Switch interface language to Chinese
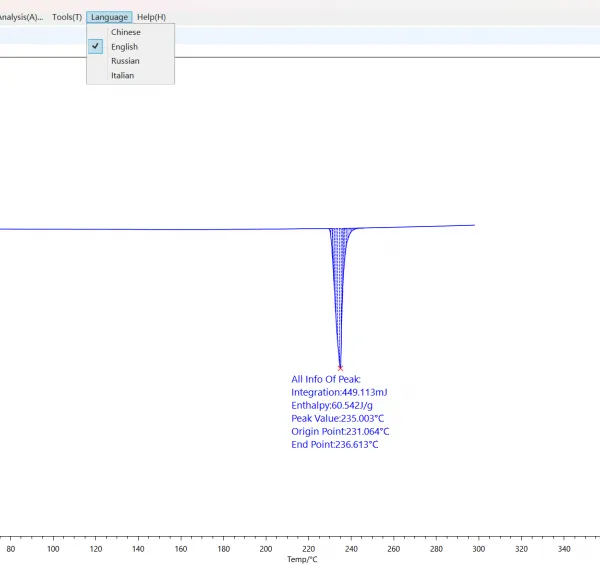Image resolution: width=600 pixels, height=572 pixels. tap(130, 32)
